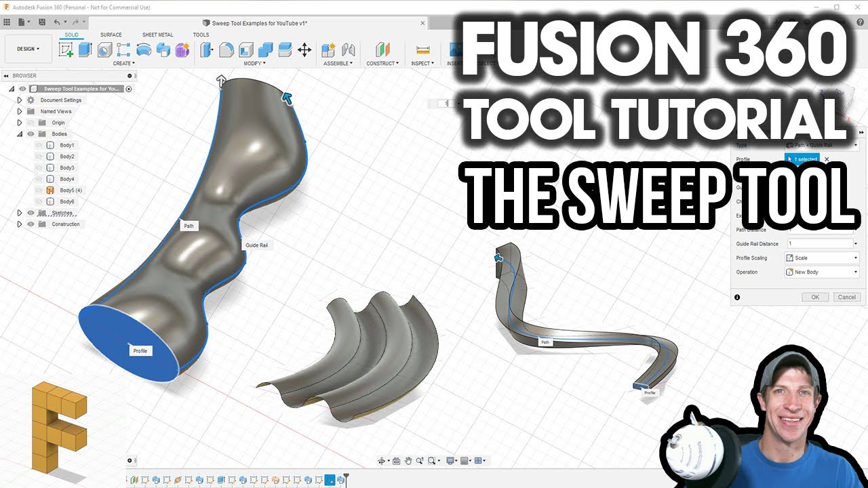Toggle visibility of Body5 (4)
The width and height of the screenshot is (868, 488).
point(39,190)
